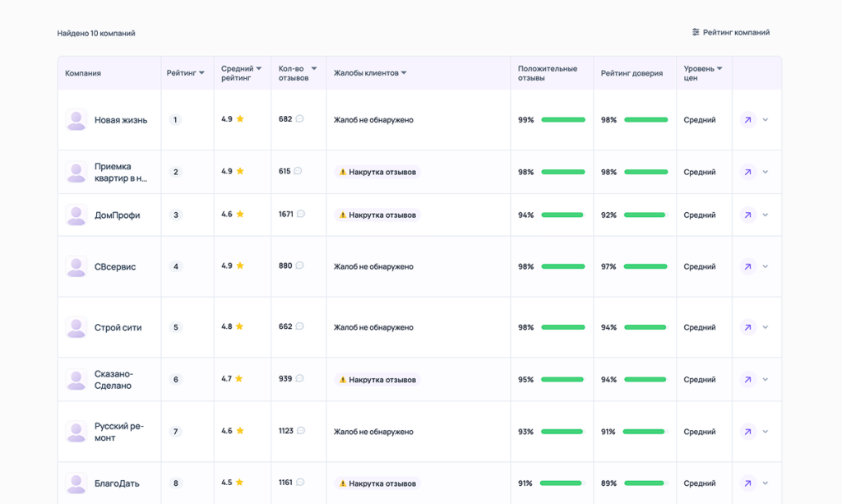Click the БлагоДать company name
This screenshot has height=504, width=842.
tap(118, 483)
